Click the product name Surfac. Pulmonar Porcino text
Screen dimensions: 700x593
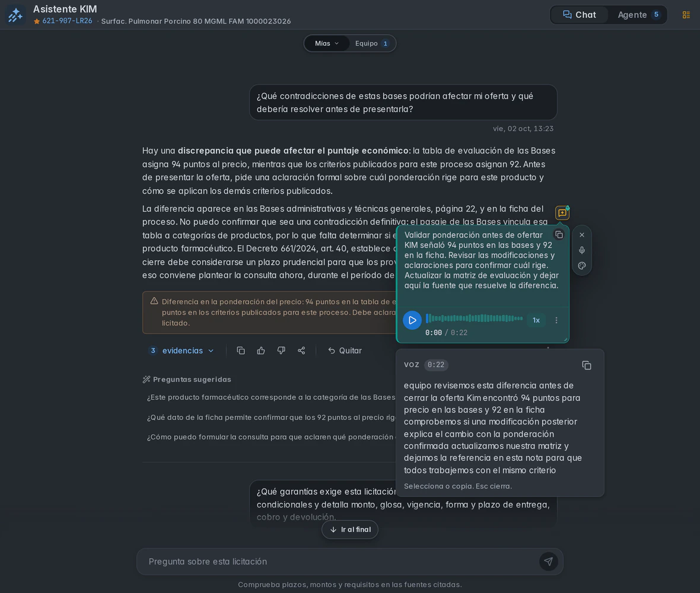point(196,21)
